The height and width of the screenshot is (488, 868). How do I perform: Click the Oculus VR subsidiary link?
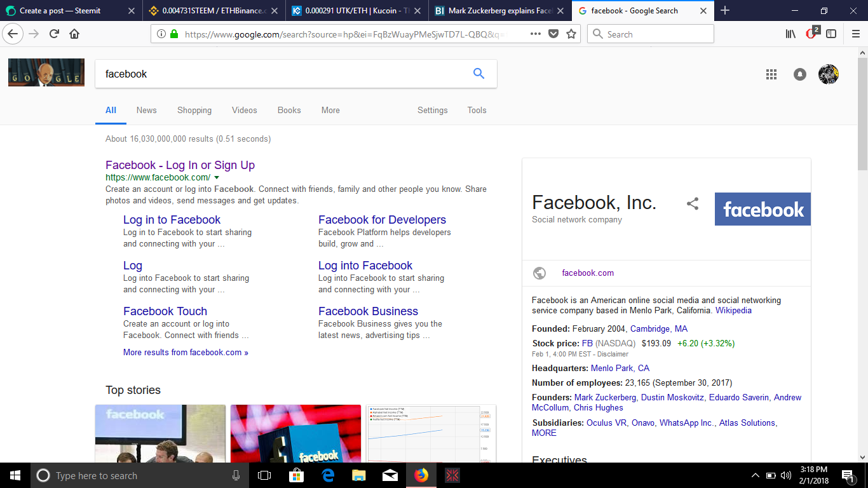point(606,423)
